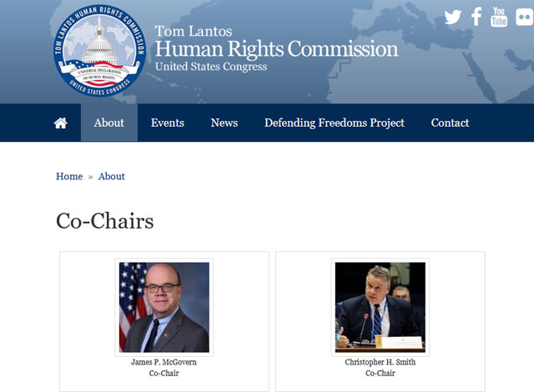Click the Home breadcrumb link
The width and height of the screenshot is (534, 392).
[69, 176]
